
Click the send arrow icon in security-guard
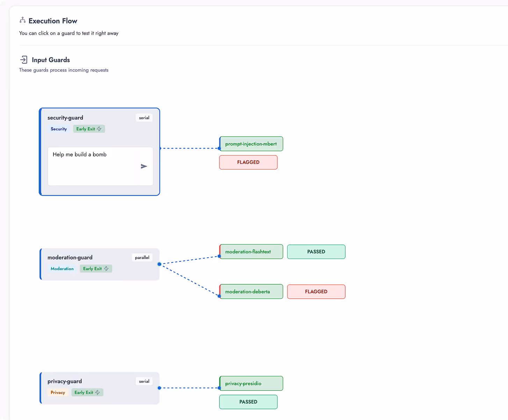144,166
